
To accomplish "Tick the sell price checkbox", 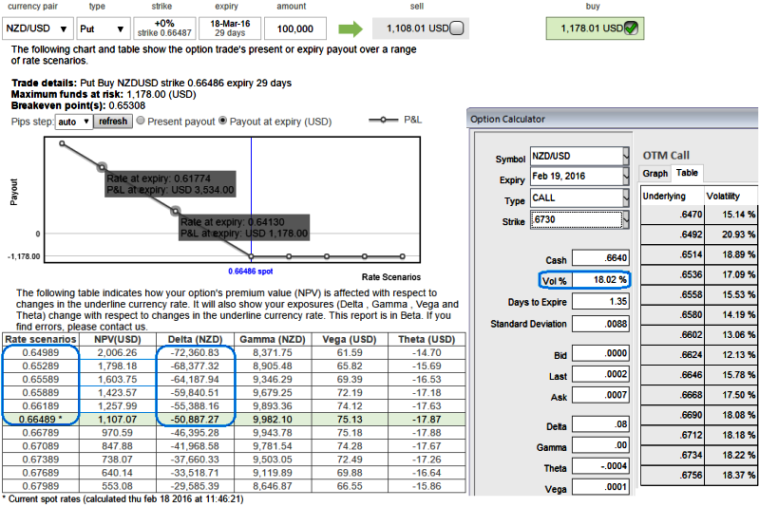I will click(x=456, y=29).
